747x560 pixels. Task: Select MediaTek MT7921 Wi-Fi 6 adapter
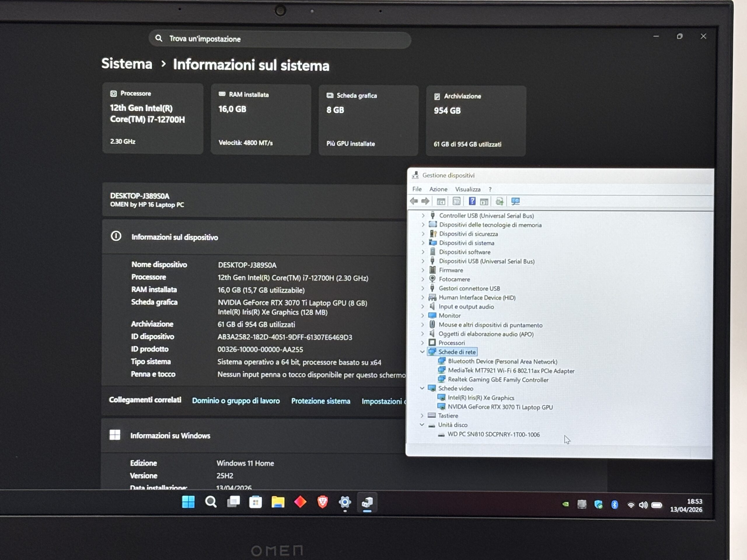pos(511,371)
